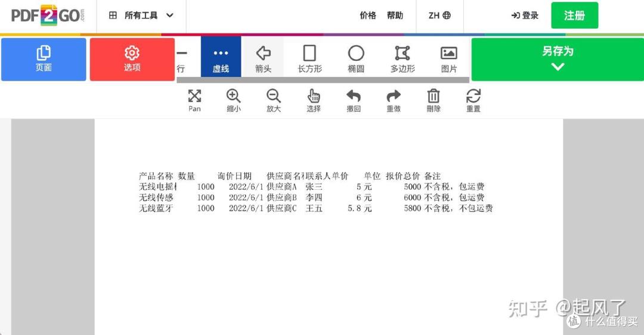Viewport: 644px width, 335px height.
Task: Click the 李四 contact name
Action: 314,198
